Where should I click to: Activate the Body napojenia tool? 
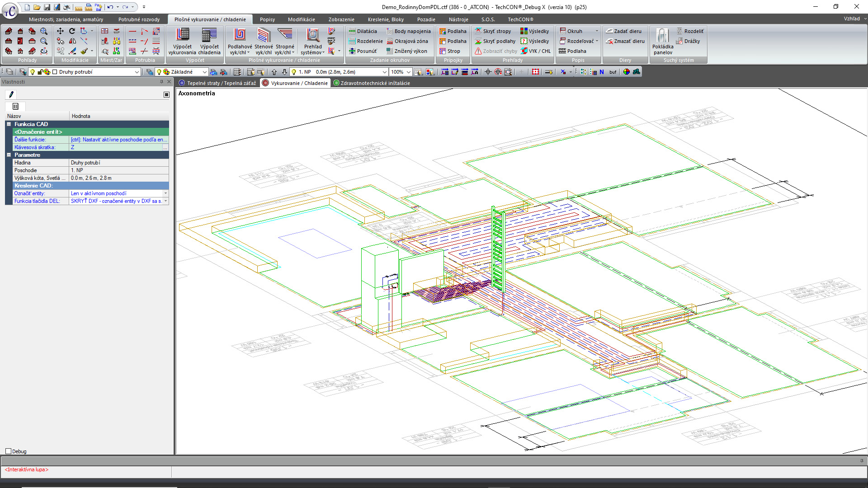click(x=408, y=31)
